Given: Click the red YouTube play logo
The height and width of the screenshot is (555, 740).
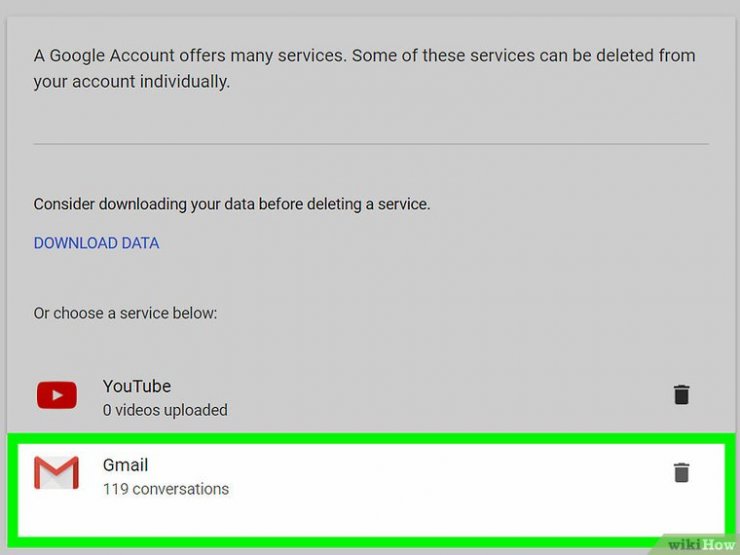Looking at the screenshot, I should tap(56, 396).
